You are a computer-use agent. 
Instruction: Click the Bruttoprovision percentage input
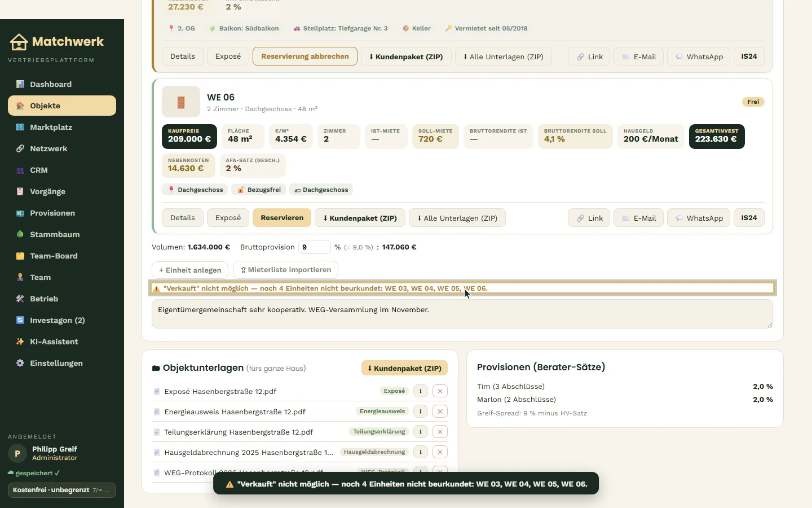tap(315, 247)
